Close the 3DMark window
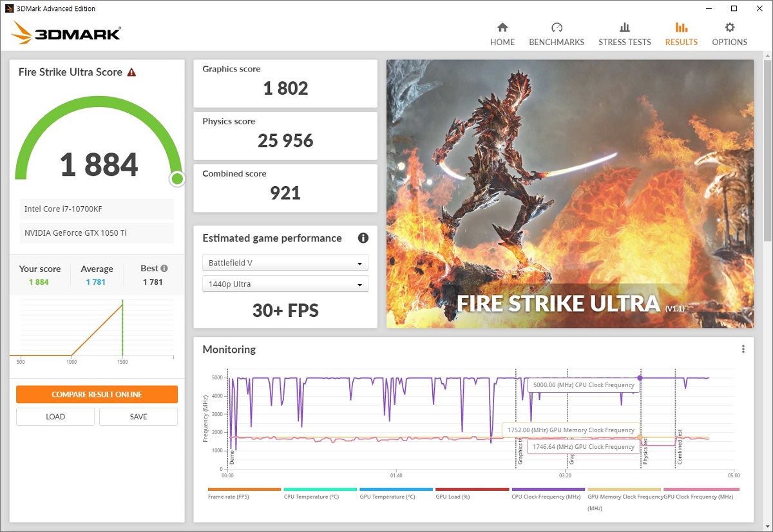Image resolution: width=773 pixels, height=532 pixels. click(759, 8)
